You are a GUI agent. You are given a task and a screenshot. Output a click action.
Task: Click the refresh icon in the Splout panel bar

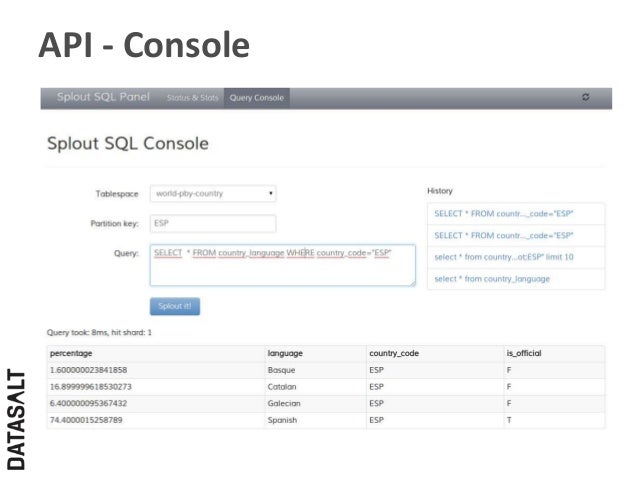586,97
